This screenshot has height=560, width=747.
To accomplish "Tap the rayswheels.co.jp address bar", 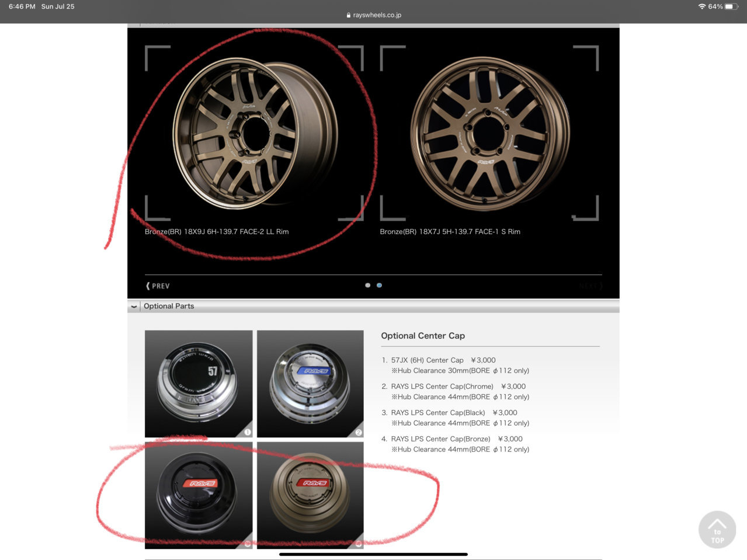I will click(x=374, y=15).
